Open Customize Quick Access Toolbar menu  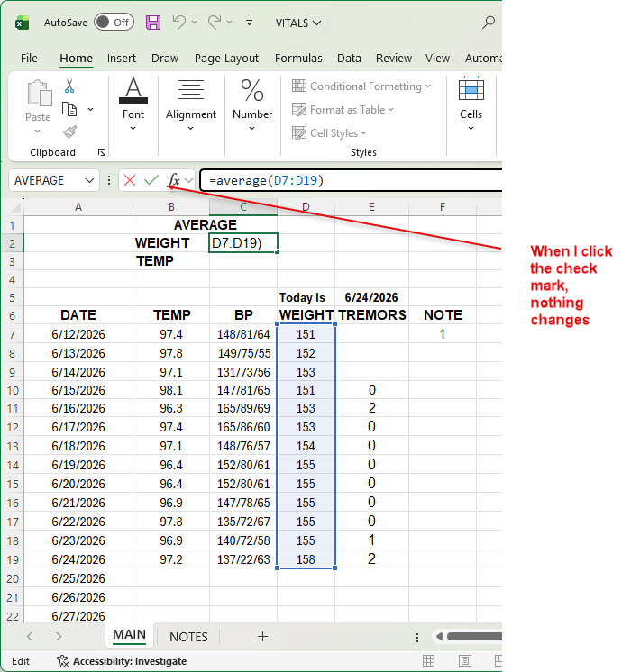click(x=249, y=23)
